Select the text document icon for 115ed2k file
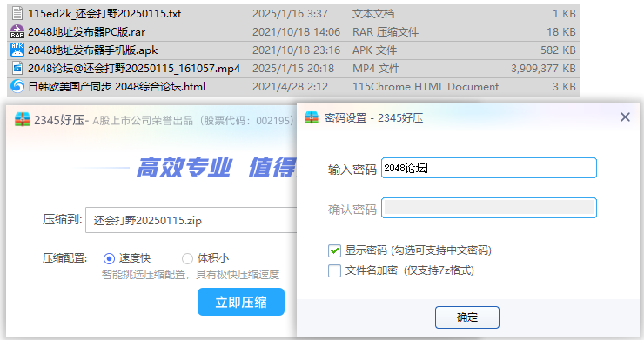644x340 pixels. click(17, 14)
